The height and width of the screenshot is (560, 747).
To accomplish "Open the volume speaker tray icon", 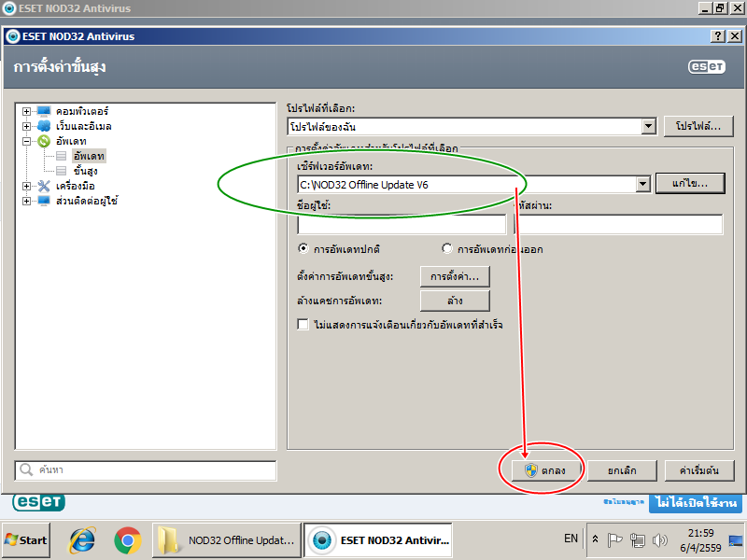I will tap(660, 540).
